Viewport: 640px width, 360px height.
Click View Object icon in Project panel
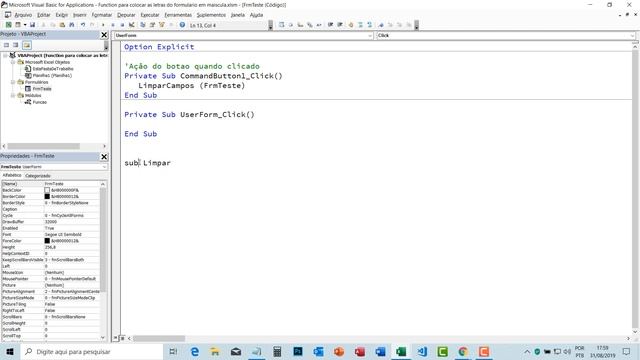[x=16, y=45]
